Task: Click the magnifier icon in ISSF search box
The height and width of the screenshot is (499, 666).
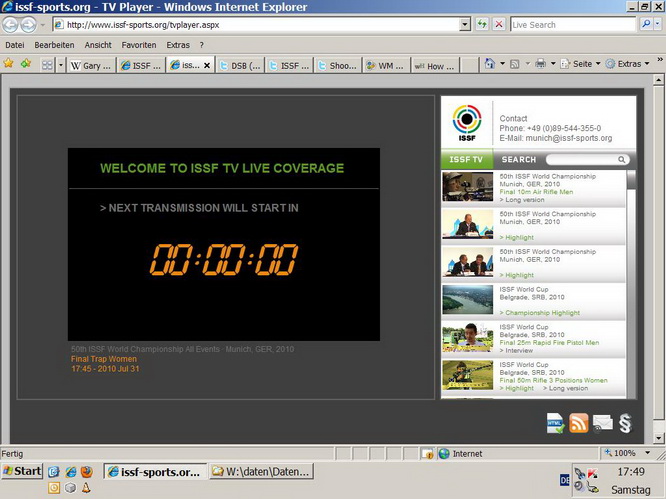Action: pyautogui.click(x=622, y=160)
